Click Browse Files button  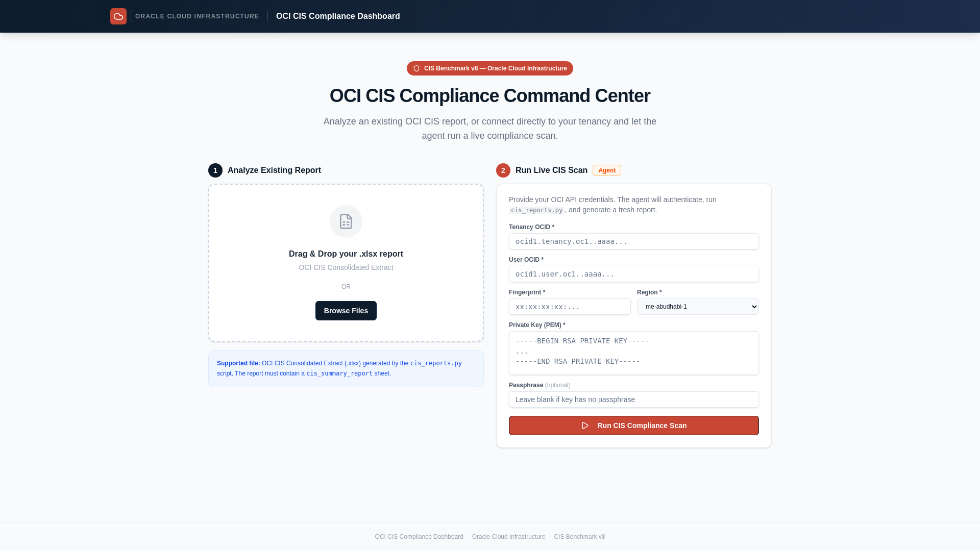[x=346, y=311]
